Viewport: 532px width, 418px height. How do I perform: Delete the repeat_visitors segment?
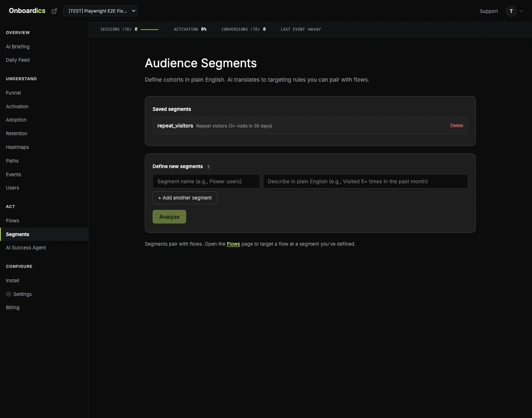click(x=456, y=126)
